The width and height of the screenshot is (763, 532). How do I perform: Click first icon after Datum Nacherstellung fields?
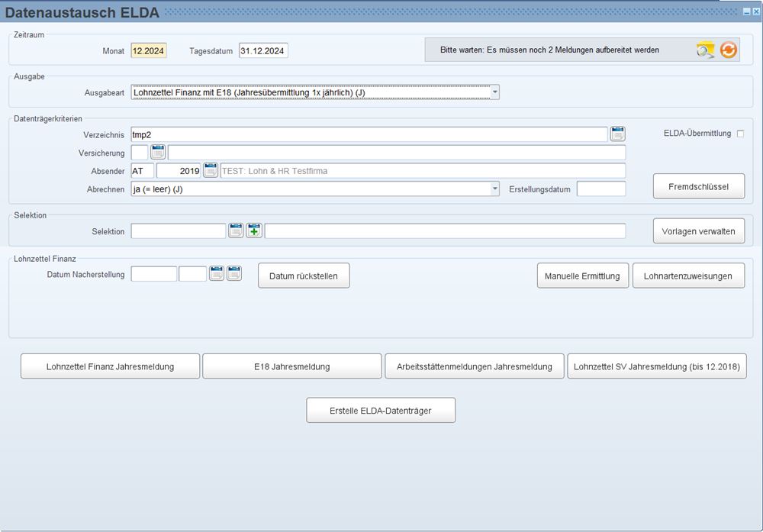pyautogui.click(x=217, y=273)
